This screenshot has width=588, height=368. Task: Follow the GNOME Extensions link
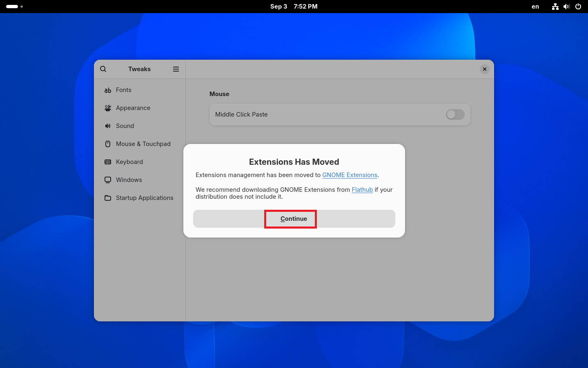point(350,175)
